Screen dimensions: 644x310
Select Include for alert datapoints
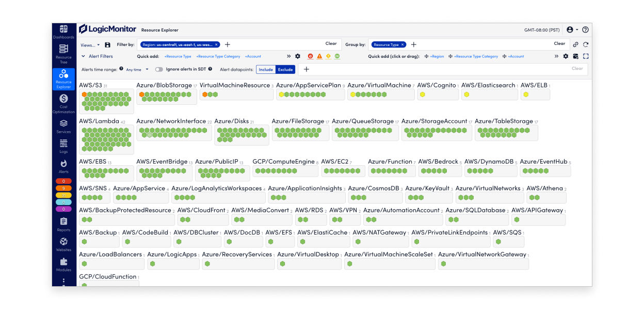(266, 69)
